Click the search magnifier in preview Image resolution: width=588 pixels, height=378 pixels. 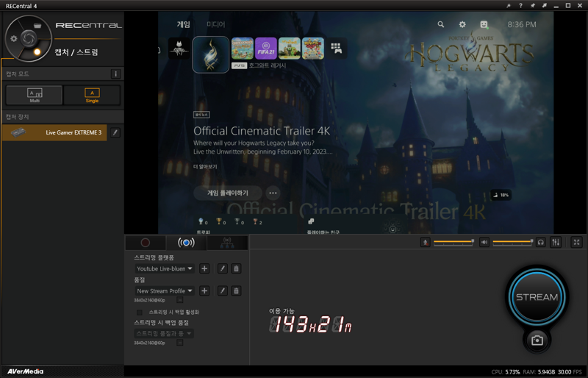point(441,24)
